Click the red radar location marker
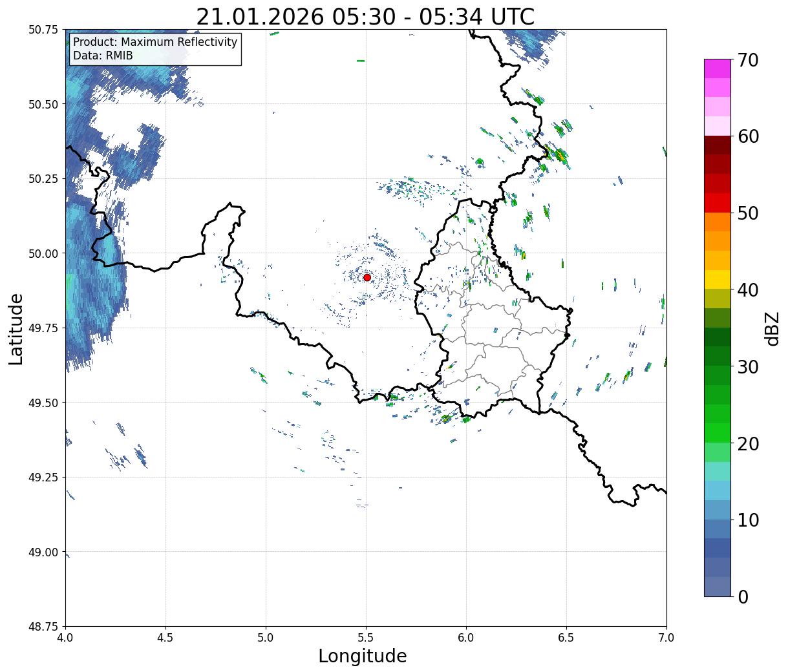788x672 pixels. point(367,277)
